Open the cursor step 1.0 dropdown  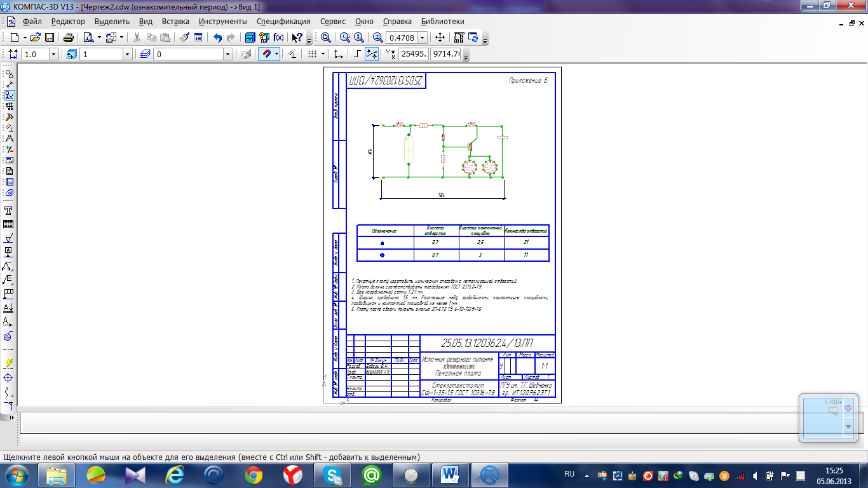53,54
